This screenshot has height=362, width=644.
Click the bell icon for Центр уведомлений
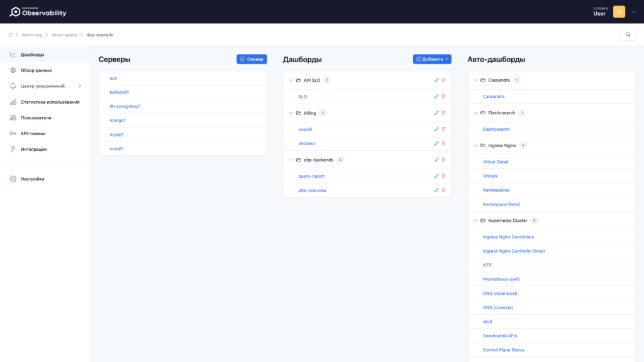pyautogui.click(x=14, y=86)
